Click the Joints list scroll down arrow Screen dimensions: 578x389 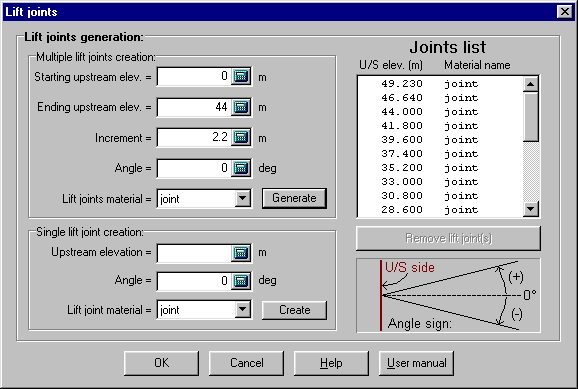point(530,209)
